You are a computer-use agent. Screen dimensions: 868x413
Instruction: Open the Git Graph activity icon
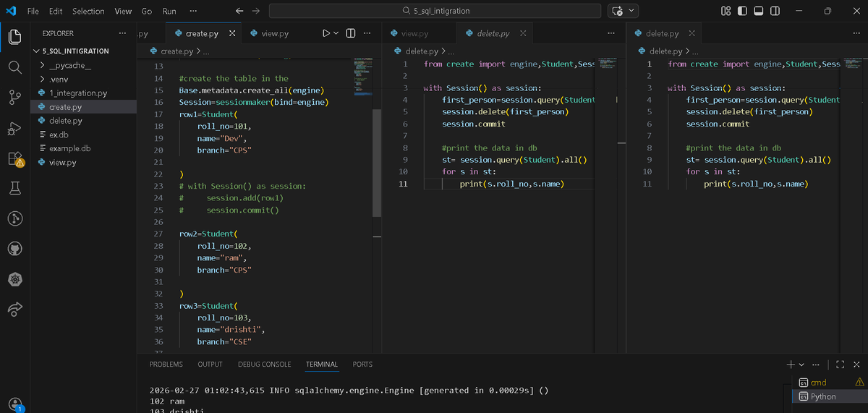tap(16, 218)
